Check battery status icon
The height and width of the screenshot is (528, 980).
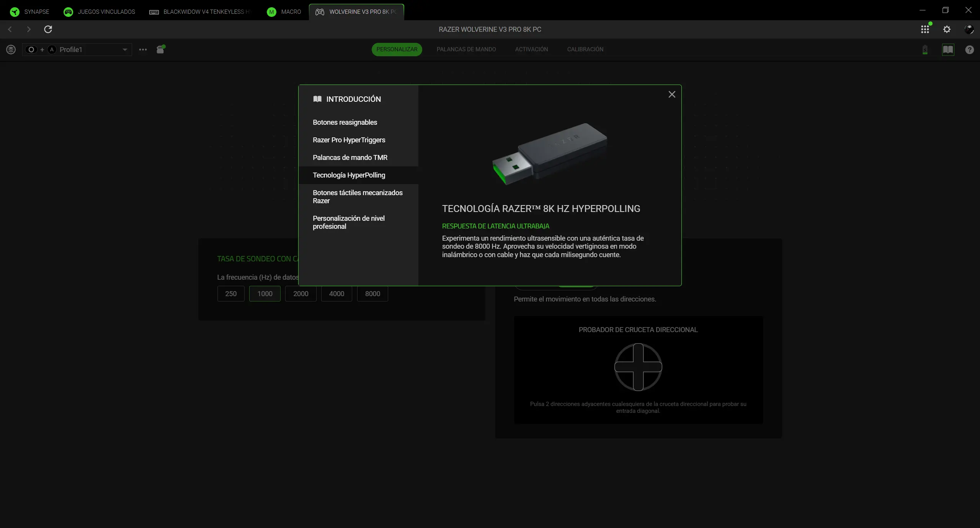[925, 50]
